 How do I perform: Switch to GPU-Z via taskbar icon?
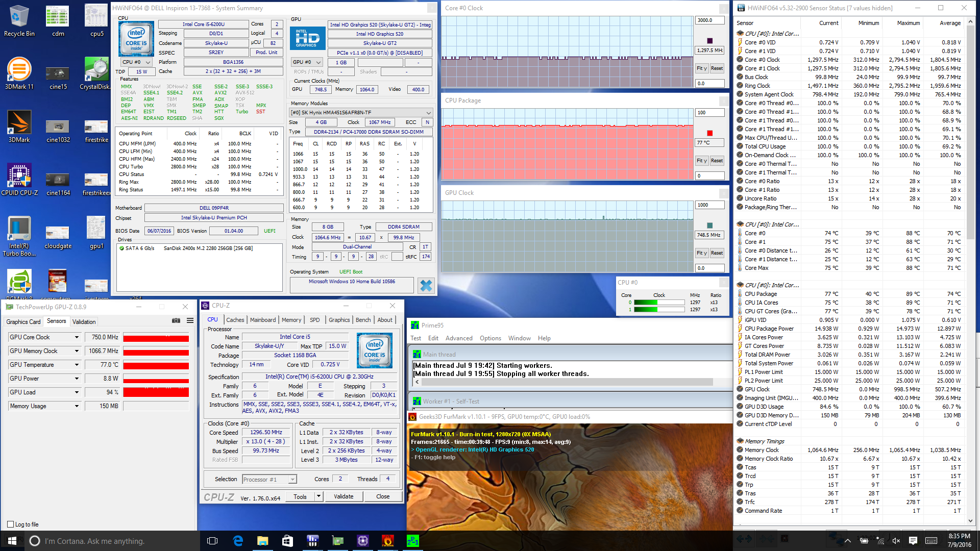pyautogui.click(x=337, y=541)
